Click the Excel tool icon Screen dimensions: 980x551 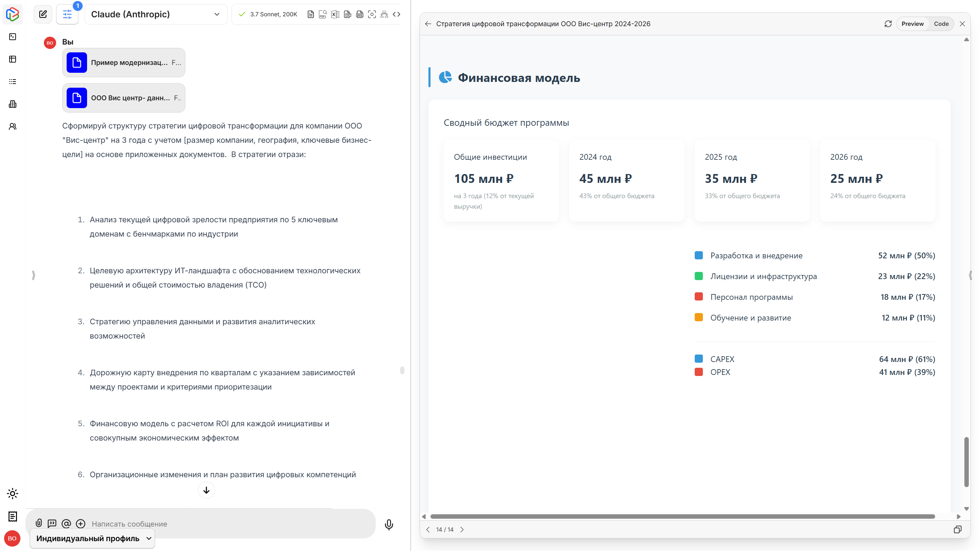[x=335, y=14]
